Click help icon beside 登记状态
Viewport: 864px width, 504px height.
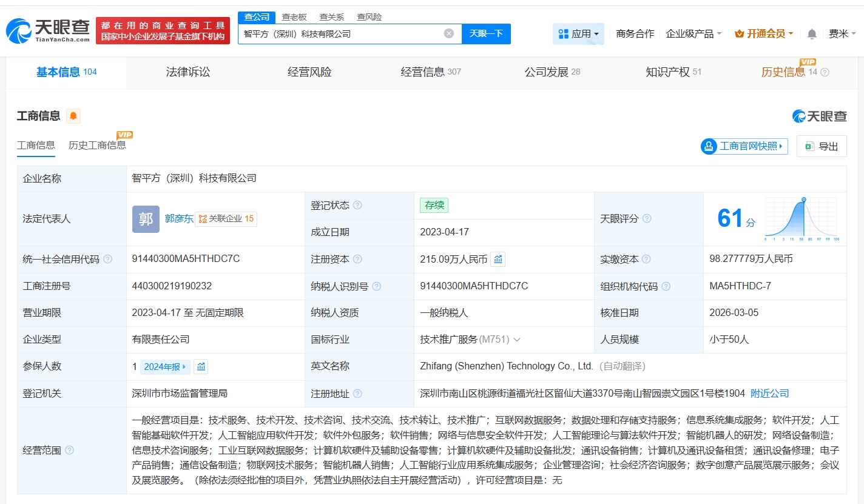coord(357,206)
